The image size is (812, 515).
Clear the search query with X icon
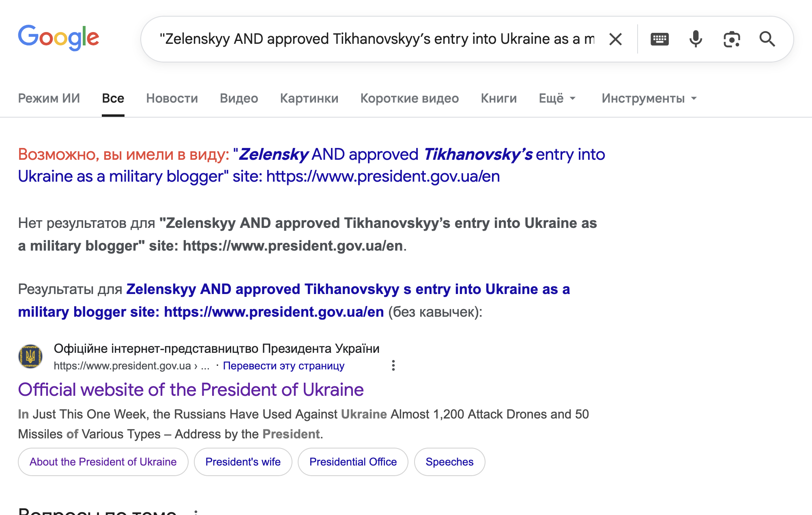615,39
